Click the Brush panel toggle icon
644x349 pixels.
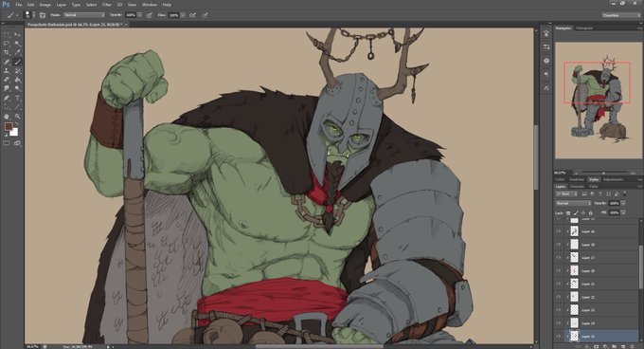point(43,15)
